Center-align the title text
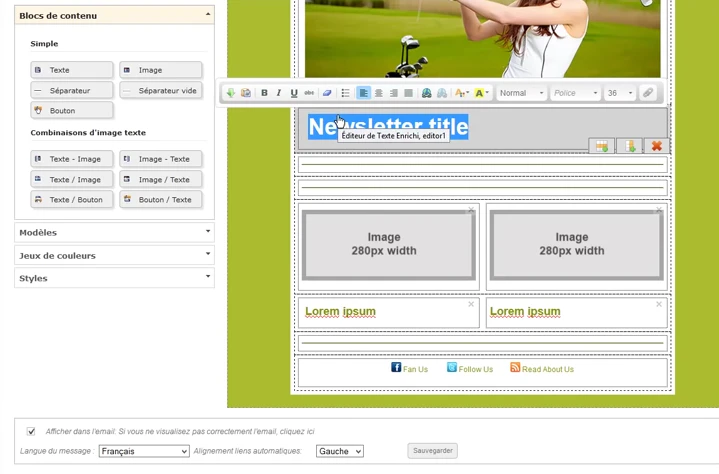This screenshot has height=474, width=719. tap(379, 93)
